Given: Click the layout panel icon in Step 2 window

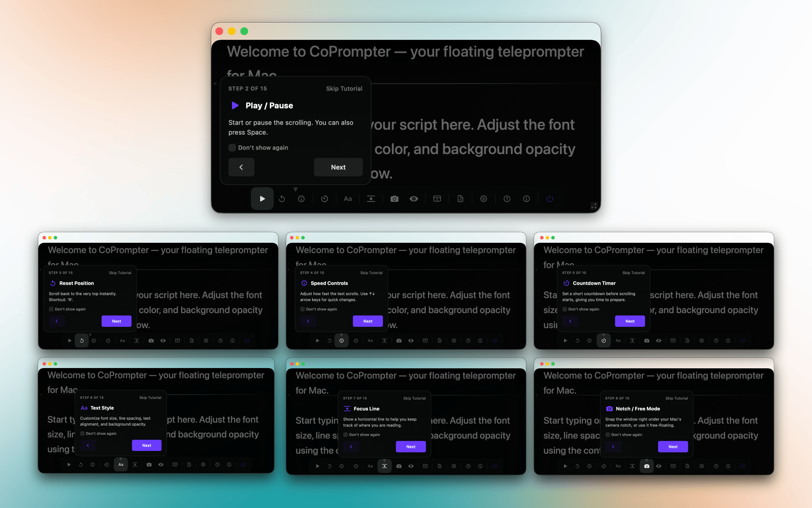Looking at the screenshot, I should pyautogui.click(x=437, y=199).
